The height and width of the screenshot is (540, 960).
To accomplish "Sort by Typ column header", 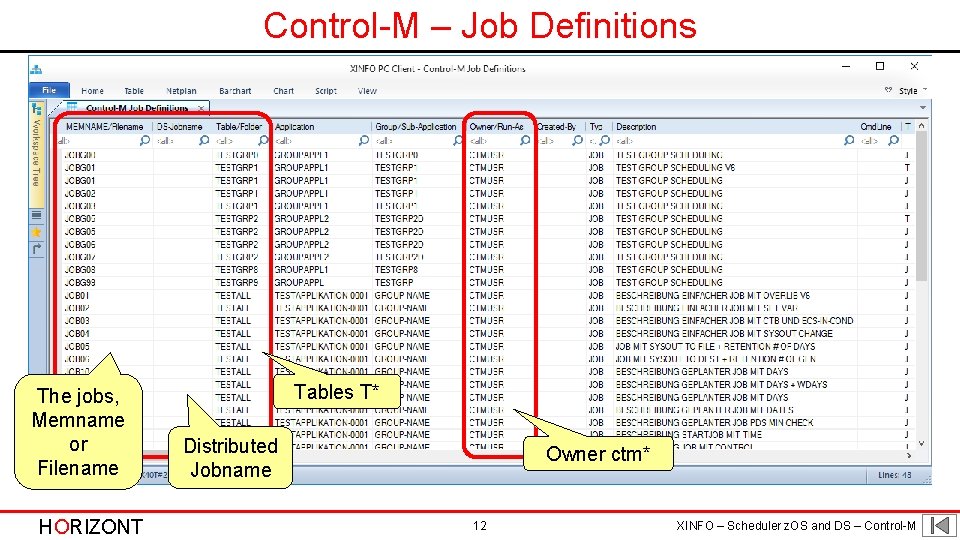I will (x=596, y=127).
